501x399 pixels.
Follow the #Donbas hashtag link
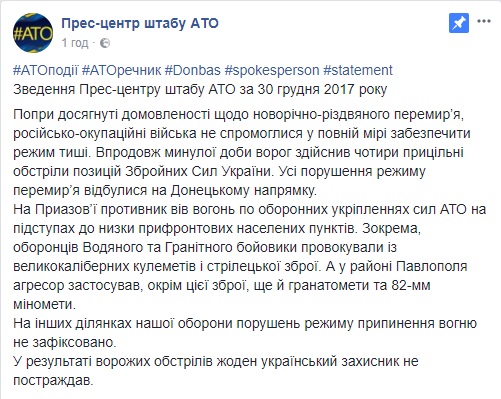click(x=193, y=70)
